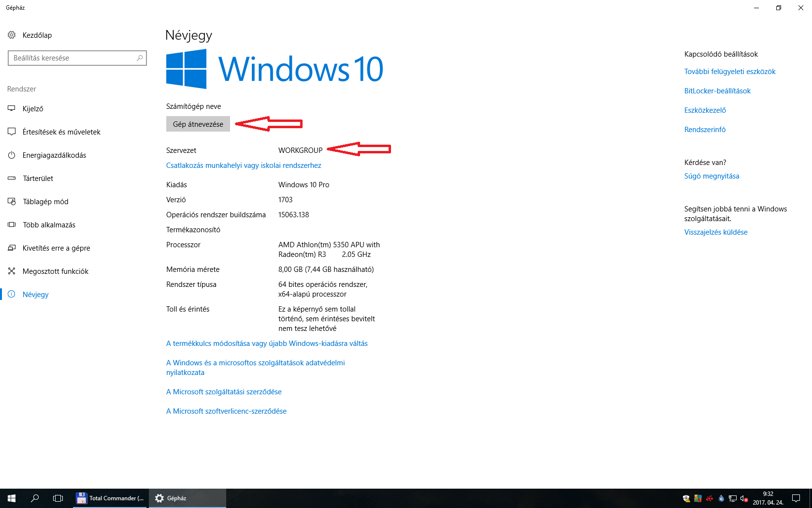Click the build number 15063.138
Viewport: 812px width, 508px height.
[293, 215]
